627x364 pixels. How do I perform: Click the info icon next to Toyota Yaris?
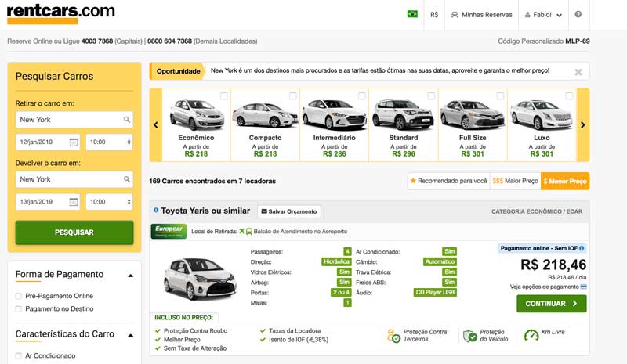point(156,210)
